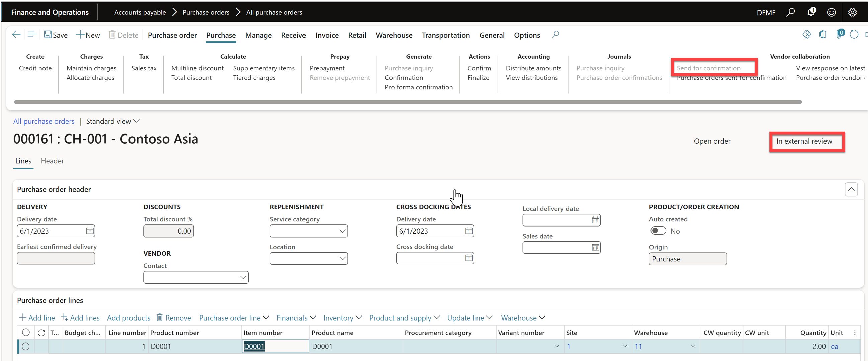Click Remove trash icon in lines toolbar
Viewport: 868px width, 361px height.
pos(159,317)
